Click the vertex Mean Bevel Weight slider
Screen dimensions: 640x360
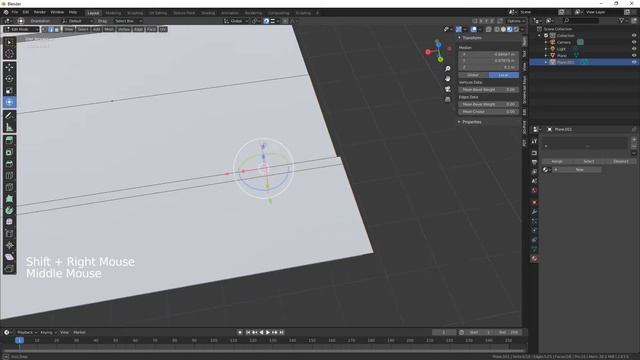[x=489, y=89]
